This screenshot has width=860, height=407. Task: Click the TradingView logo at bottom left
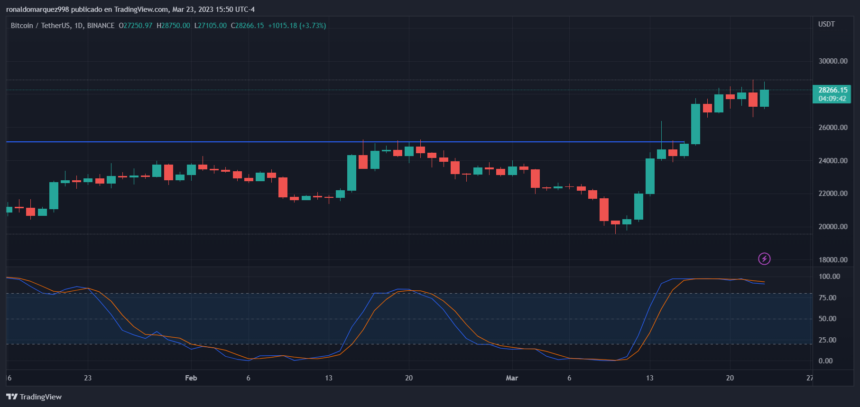click(33, 397)
